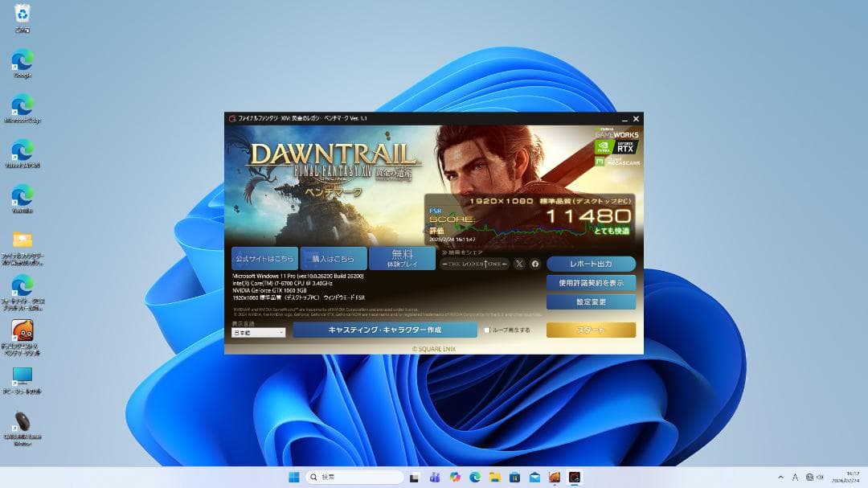The width and height of the screenshot is (868, 488).
Task: Open Task View in taskbar
Action: [414, 477]
